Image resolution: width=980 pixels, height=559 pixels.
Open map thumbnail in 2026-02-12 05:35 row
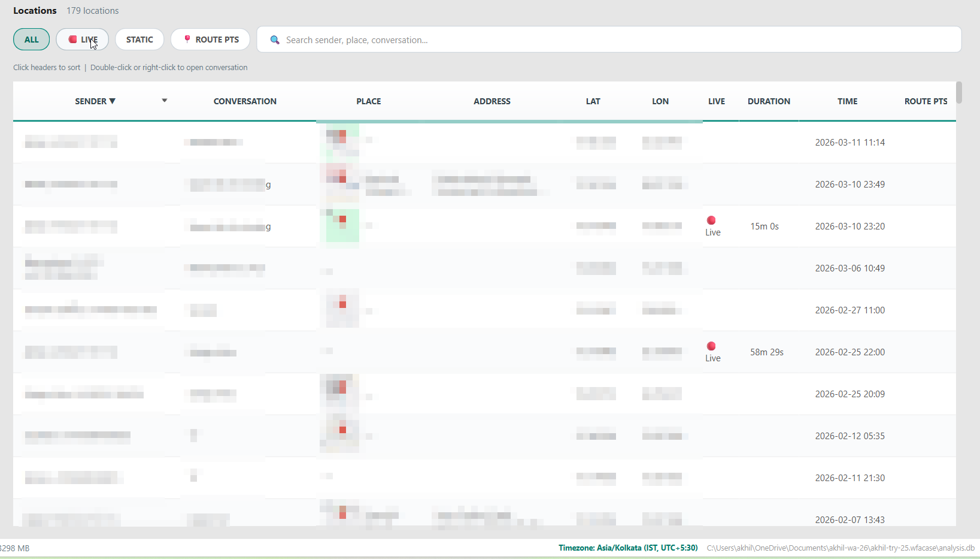click(339, 434)
